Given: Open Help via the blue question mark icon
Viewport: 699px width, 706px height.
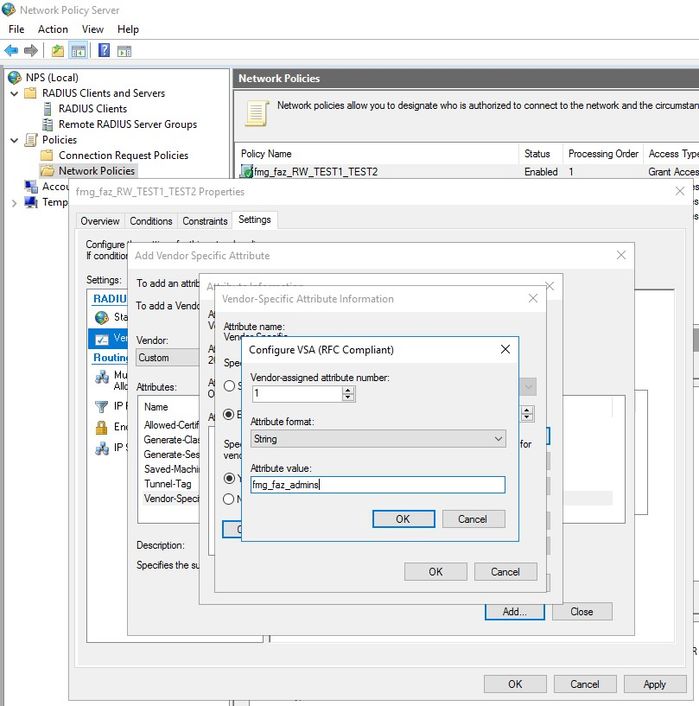Looking at the screenshot, I should point(104,51).
